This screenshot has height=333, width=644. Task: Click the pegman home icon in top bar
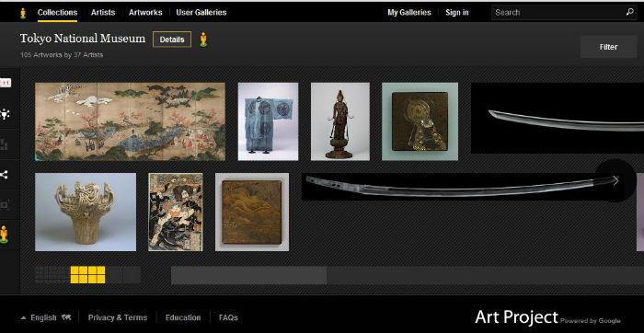tap(23, 13)
